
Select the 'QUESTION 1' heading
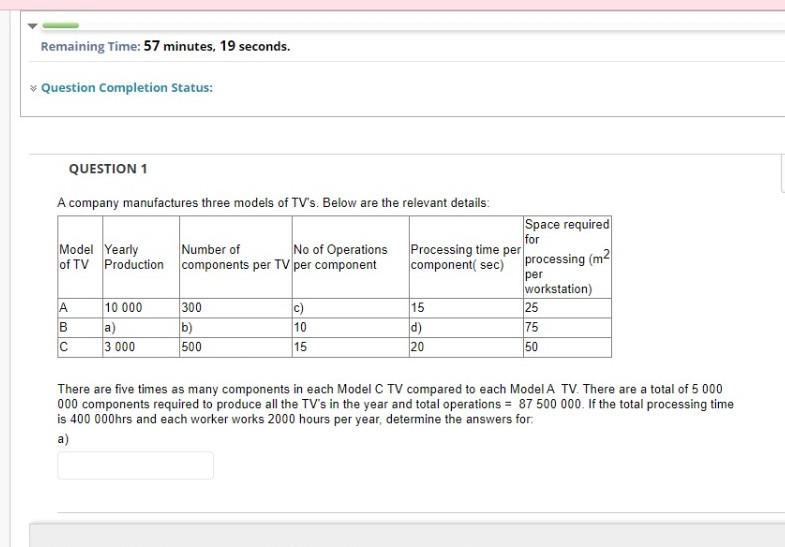108,169
